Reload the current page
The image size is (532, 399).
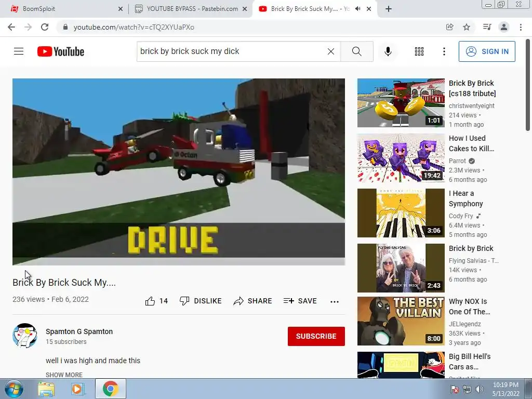tap(45, 27)
